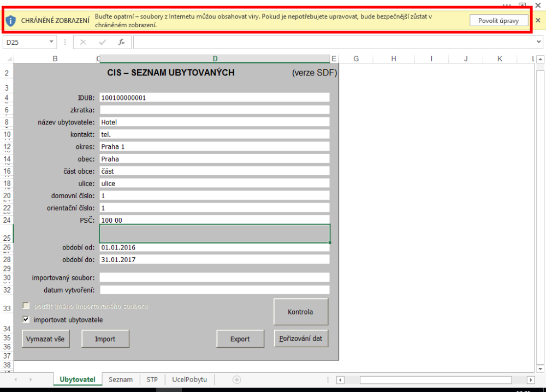Expand the formula bar with chevron

(x=539, y=42)
